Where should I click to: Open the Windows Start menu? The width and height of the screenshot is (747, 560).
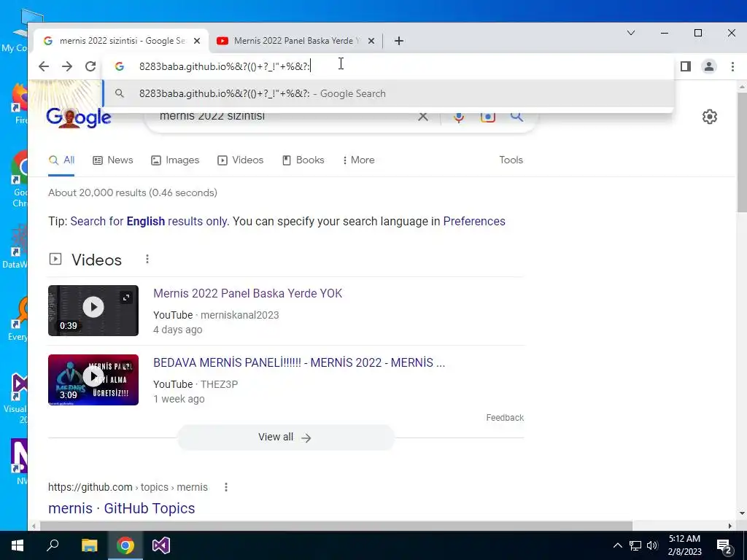coord(18,545)
